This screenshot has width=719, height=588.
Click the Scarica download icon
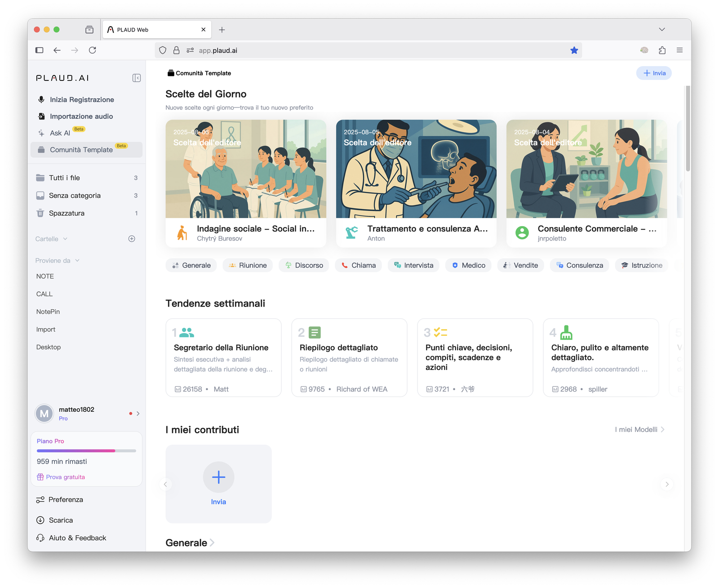40,520
